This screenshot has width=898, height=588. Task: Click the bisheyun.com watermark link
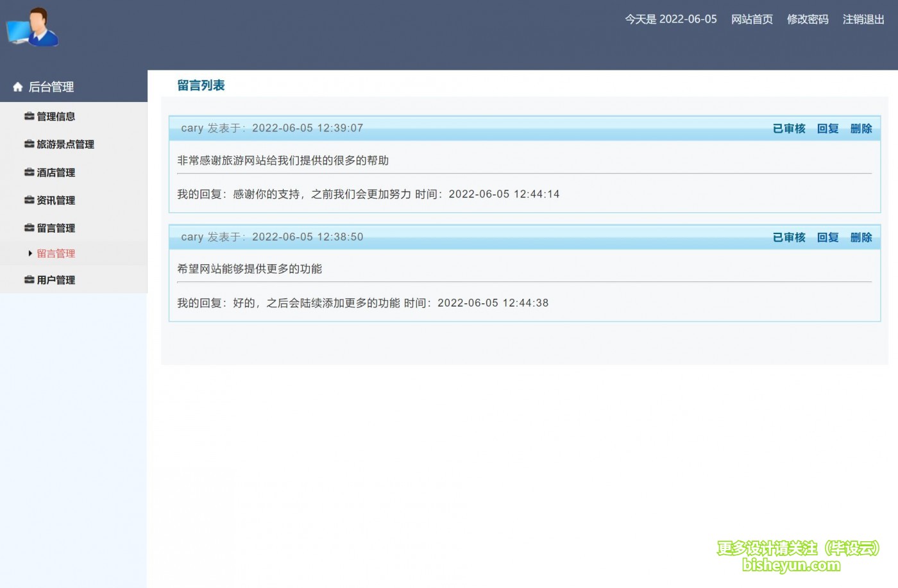pyautogui.click(x=792, y=566)
